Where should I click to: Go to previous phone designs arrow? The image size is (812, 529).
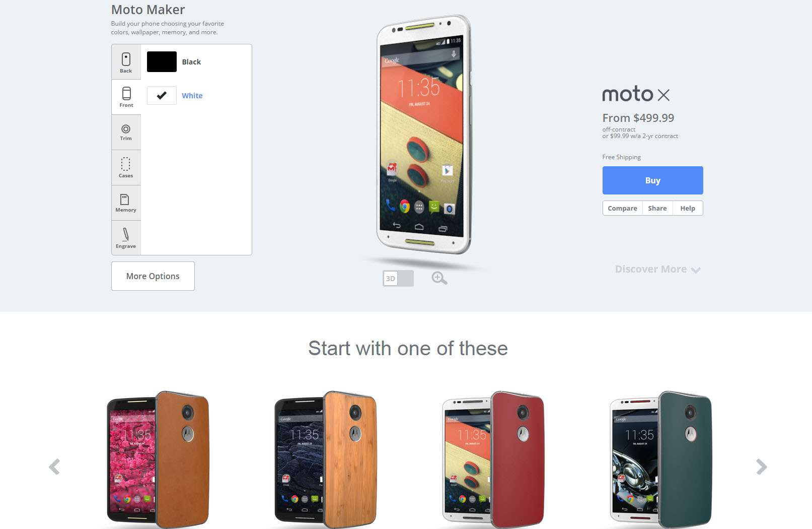point(54,467)
